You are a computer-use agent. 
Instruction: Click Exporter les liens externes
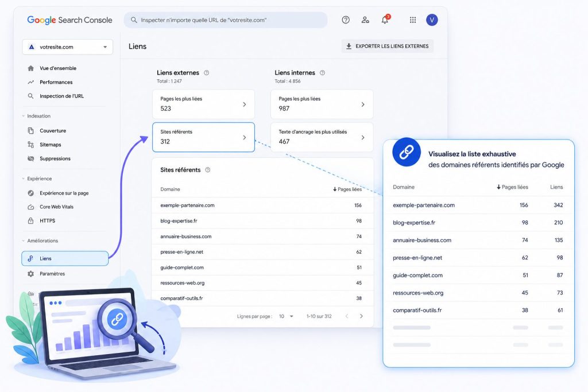coord(387,46)
